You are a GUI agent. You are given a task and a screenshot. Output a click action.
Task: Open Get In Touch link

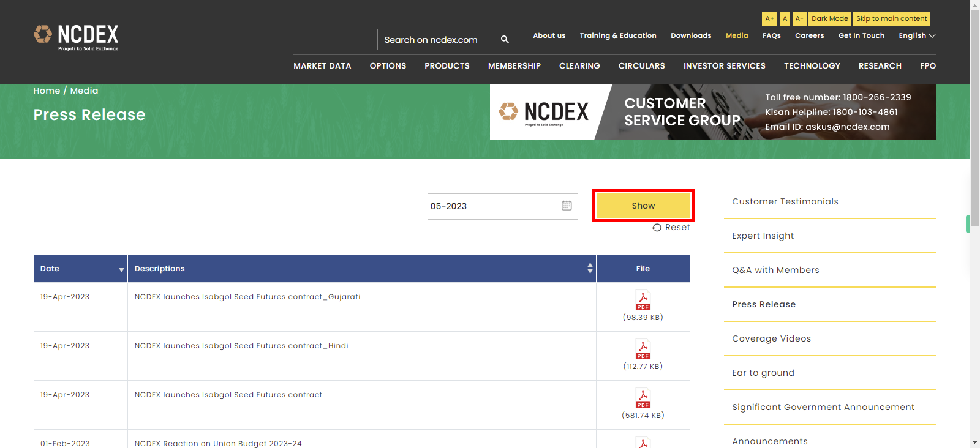click(861, 35)
